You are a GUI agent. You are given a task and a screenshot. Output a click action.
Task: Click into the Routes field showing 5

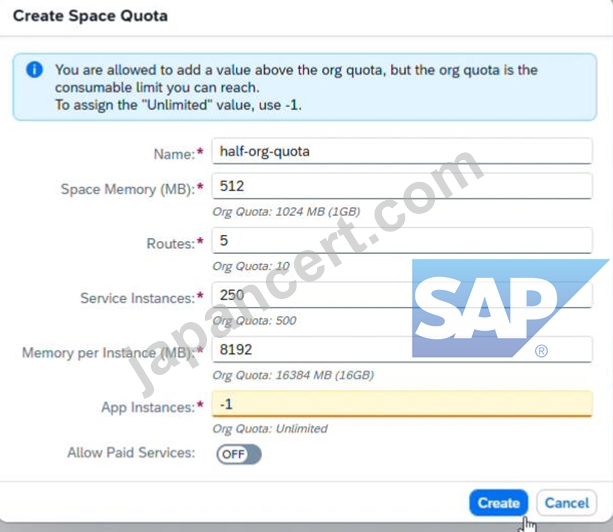402,240
